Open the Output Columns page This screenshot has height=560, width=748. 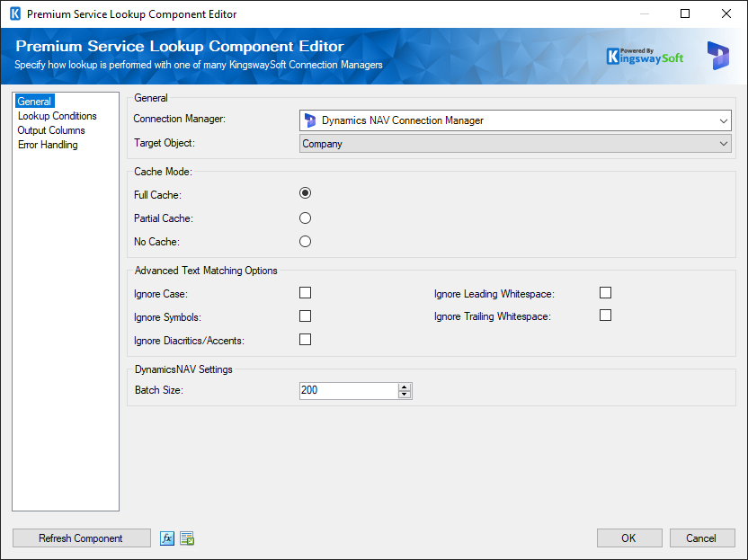[x=51, y=130]
